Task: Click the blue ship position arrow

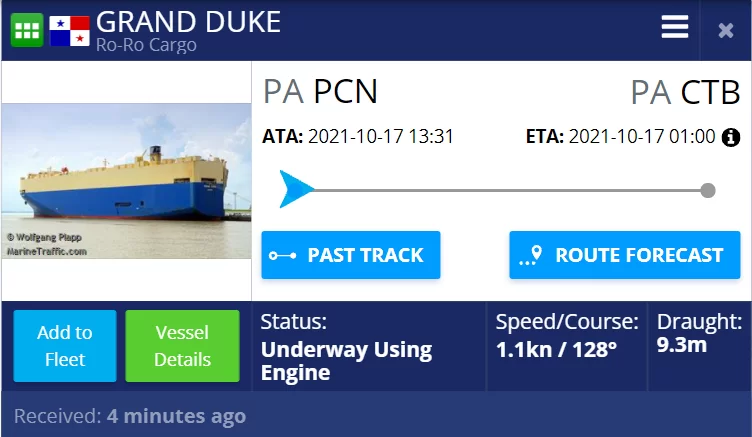Action: [x=296, y=189]
